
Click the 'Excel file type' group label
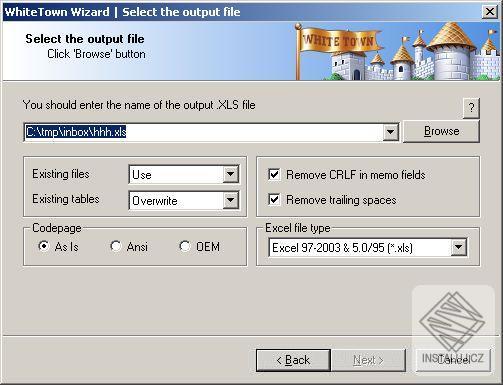[x=298, y=228]
